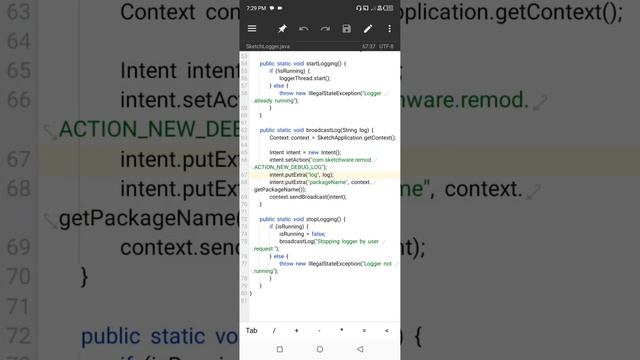Tap the SketchLogger.java file tab

(268, 47)
